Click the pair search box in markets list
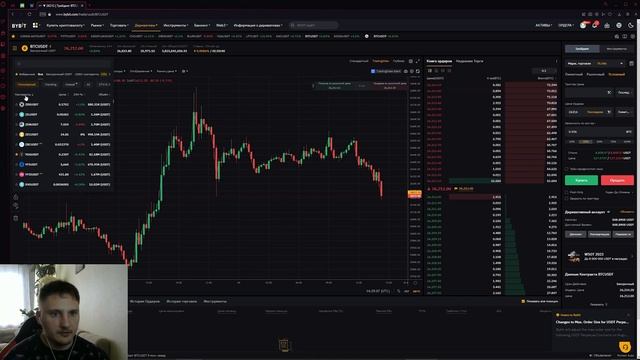The width and height of the screenshot is (640, 360). 63,64
